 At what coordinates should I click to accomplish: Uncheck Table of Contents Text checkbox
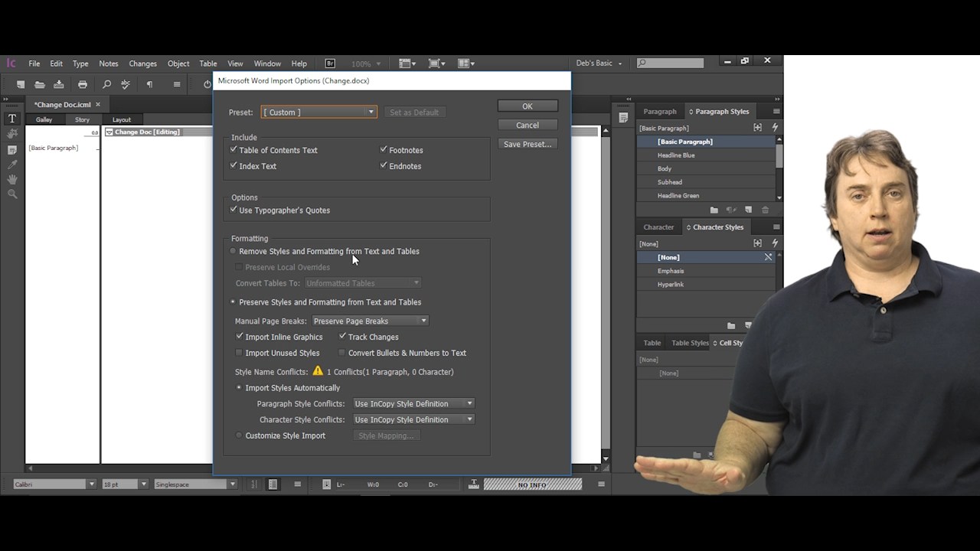point(234,149)
